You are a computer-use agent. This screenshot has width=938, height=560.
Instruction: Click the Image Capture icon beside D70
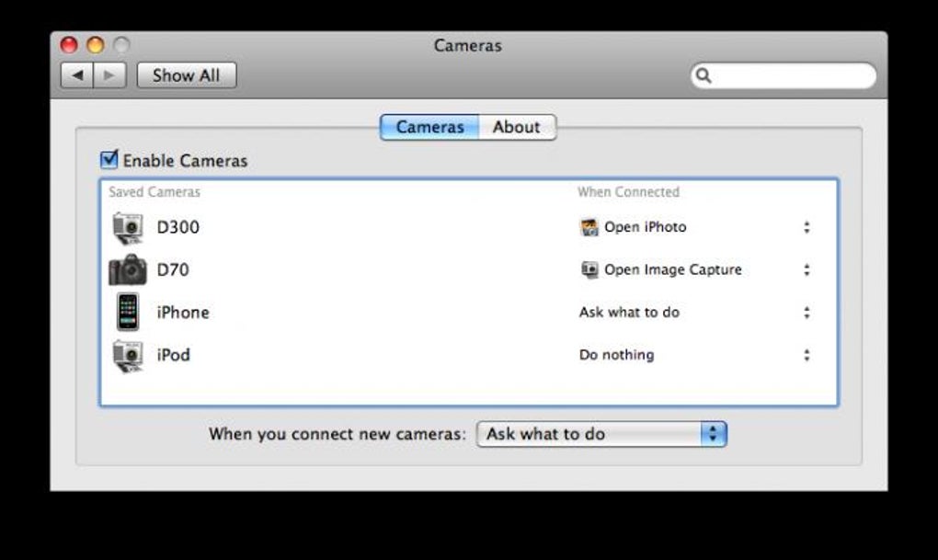coord(589,269)
